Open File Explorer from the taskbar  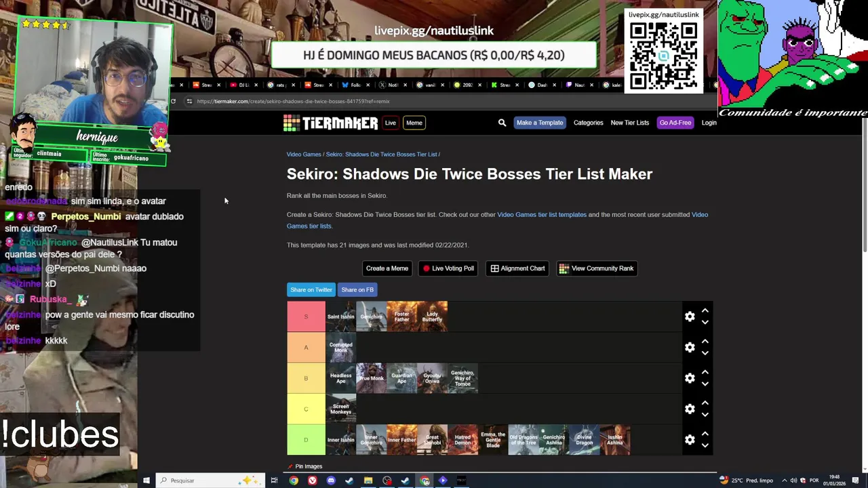coord(368,481)
